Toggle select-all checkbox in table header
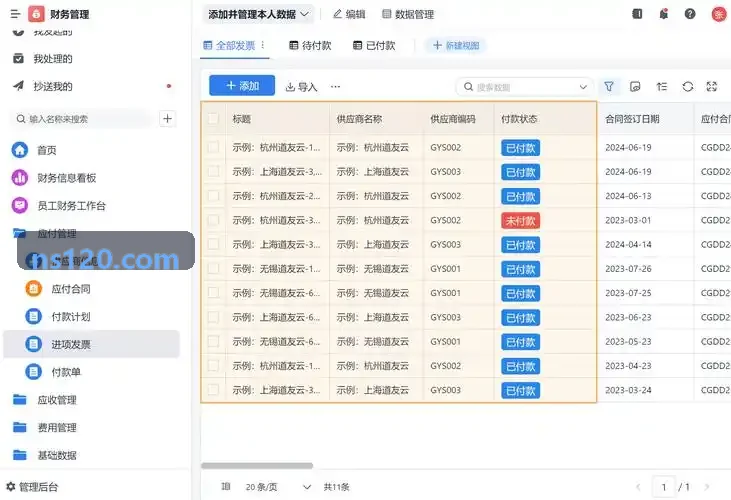The height and width of the screenshot is (500, 731). tap(213, 119)
